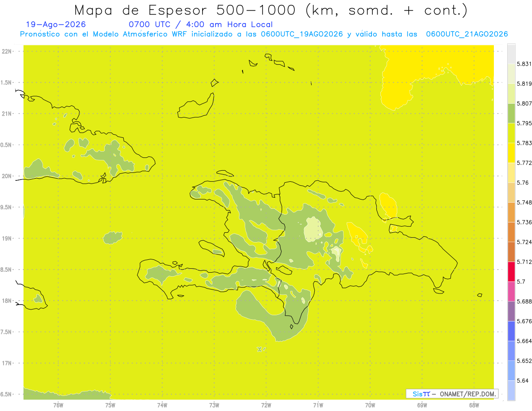
Task: Click the longitude label '75W'
Action: coord(110,405)
